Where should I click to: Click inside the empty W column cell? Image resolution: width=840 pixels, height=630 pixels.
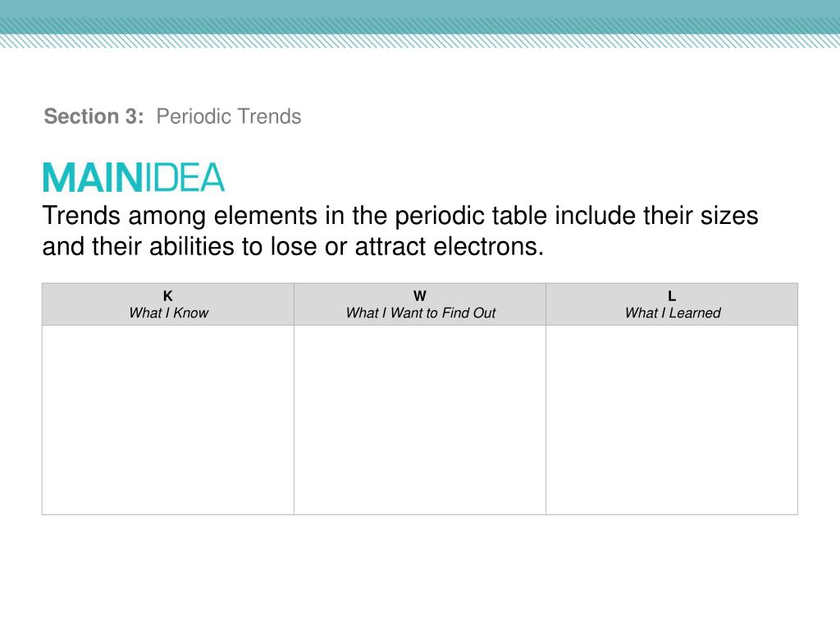[420, 420]
